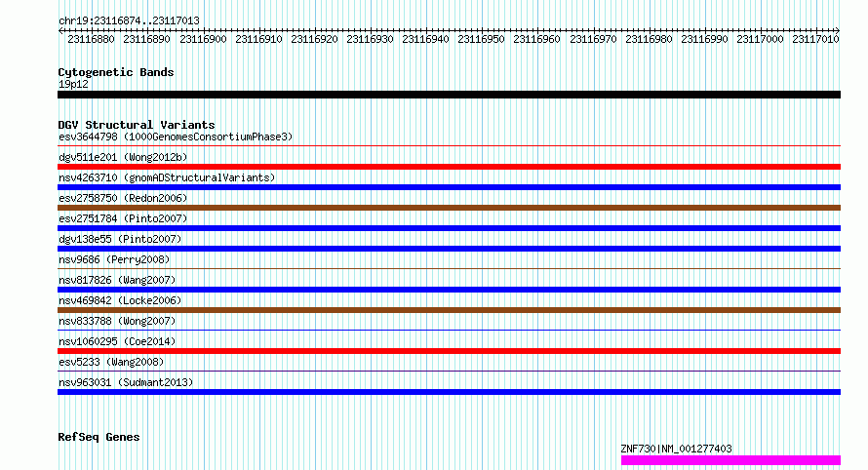Click the esv5233 (Wang2008) label
This screenshot has height=470, width=868.
tap(111, 362)
